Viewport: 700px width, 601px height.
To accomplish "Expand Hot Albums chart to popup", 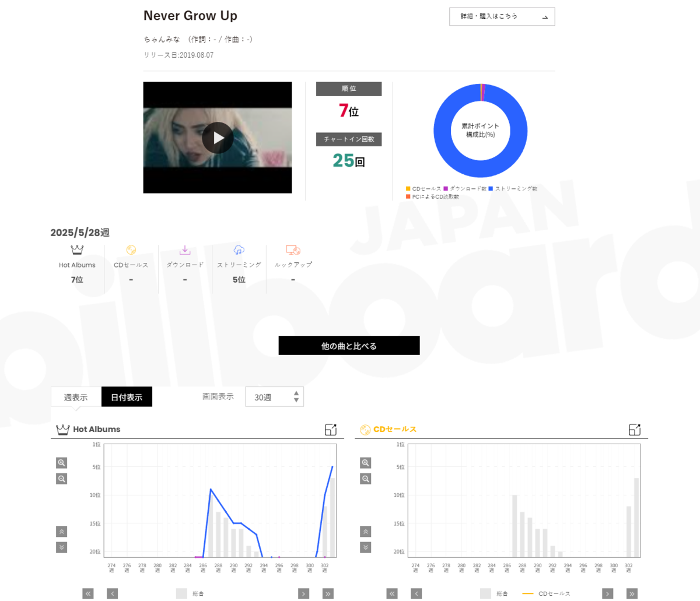I will (331, 430).
